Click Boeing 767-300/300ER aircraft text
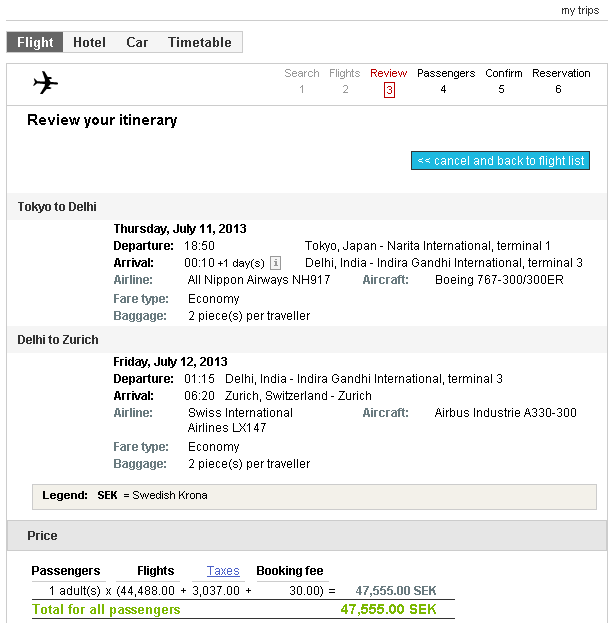This screenshot has width=611, height=623. [x=499, y=280]
